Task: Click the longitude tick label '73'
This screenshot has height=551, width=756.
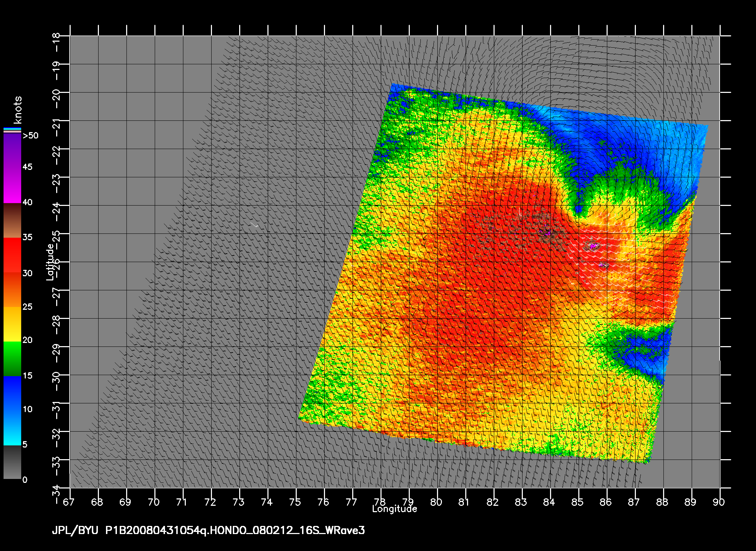Action: point(238,502)
